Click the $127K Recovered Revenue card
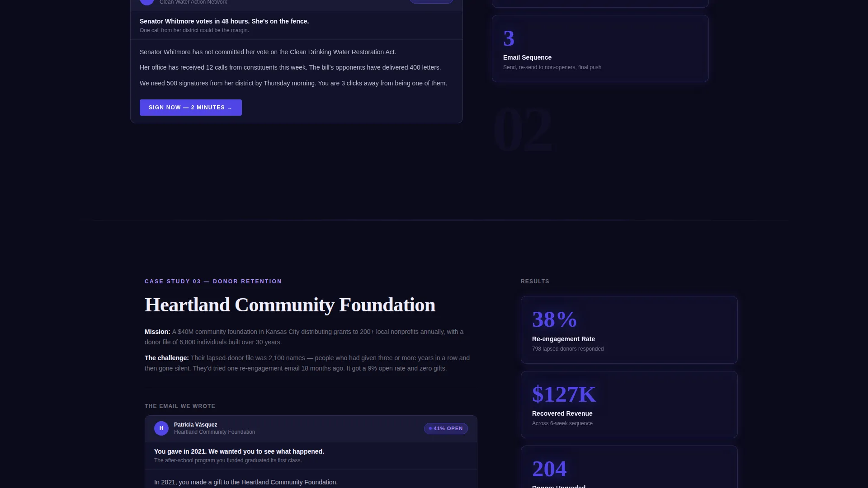Image resolution: width=868 pixels, height=488 pixels. [x=629, y=405]
